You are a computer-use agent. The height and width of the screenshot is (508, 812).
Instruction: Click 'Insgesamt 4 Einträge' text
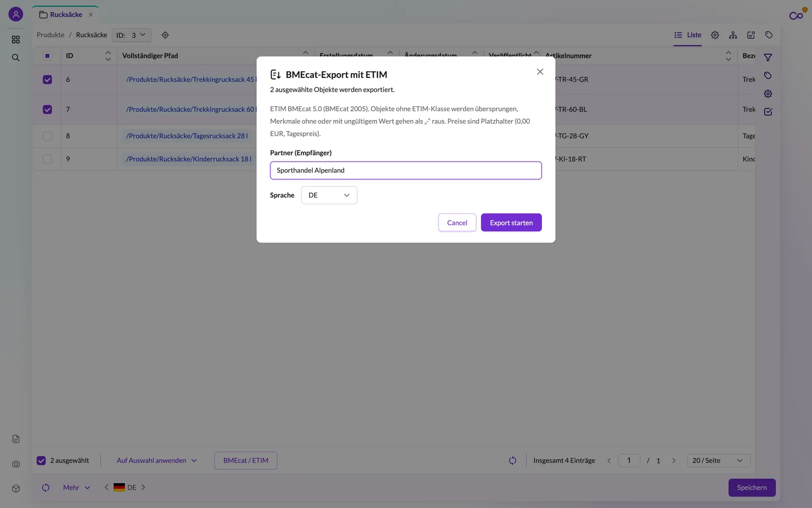point(564,461)
